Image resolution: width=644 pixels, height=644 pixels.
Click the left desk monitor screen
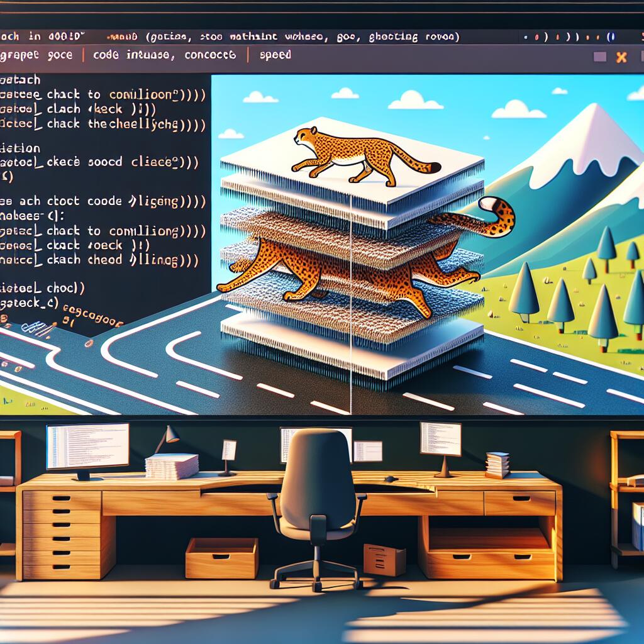tap(87, 445)
